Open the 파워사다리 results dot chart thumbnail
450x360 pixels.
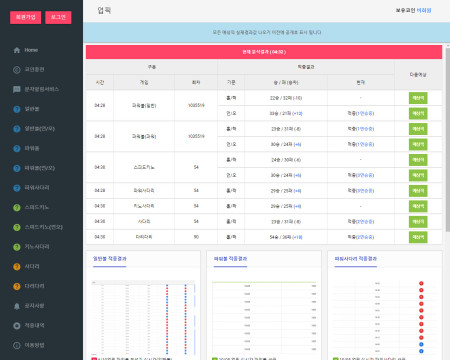385,317
